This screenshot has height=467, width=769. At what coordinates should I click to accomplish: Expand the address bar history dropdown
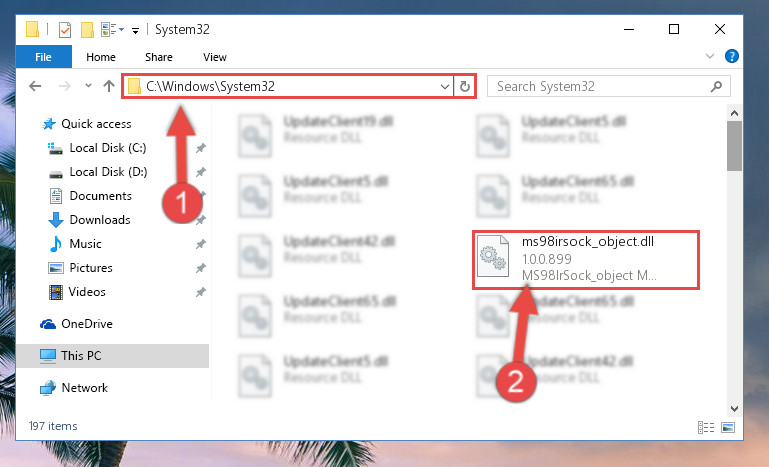[x=444, y=87]
